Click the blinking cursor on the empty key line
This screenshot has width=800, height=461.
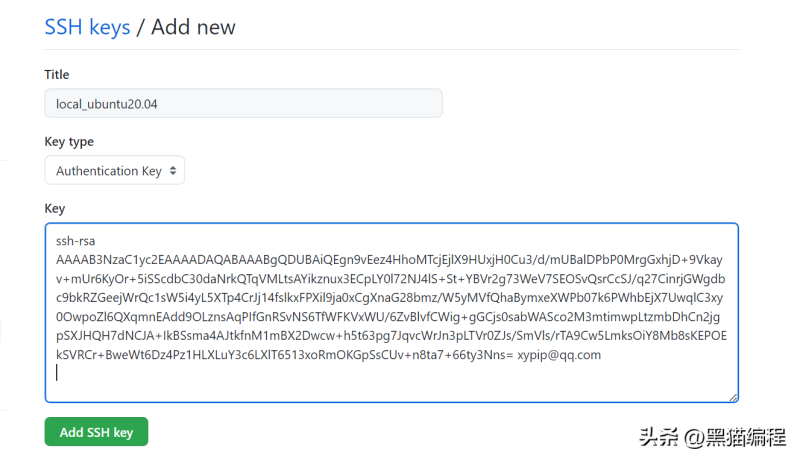click(x=57, y=373)
